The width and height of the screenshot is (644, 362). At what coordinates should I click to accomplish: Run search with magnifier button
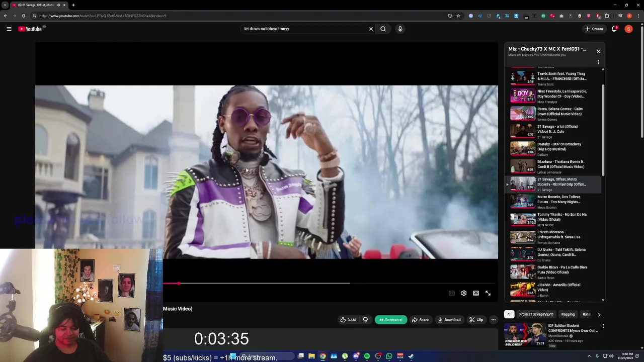(383, 29)
